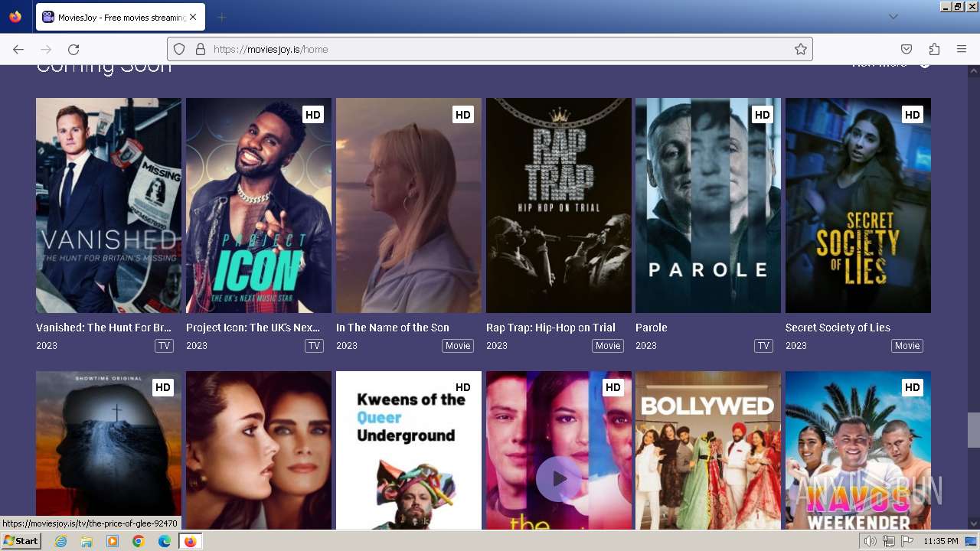Screen dimensions: 980x551
Task: Launch the media player taskbar icon
Action: point(113,541)
